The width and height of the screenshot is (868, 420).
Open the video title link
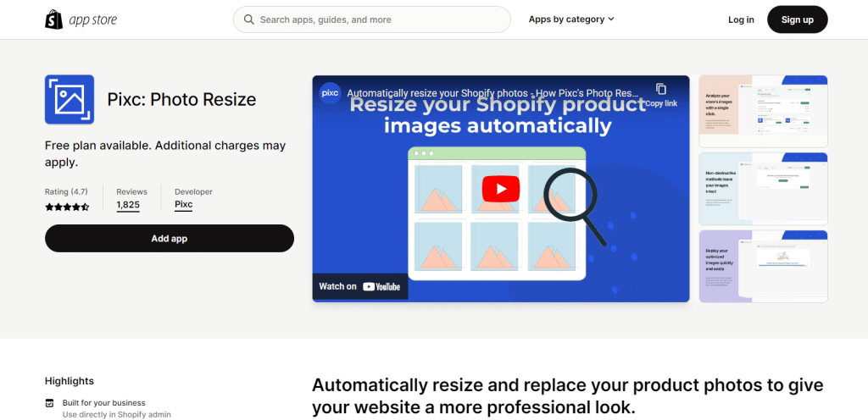point(492,93)
